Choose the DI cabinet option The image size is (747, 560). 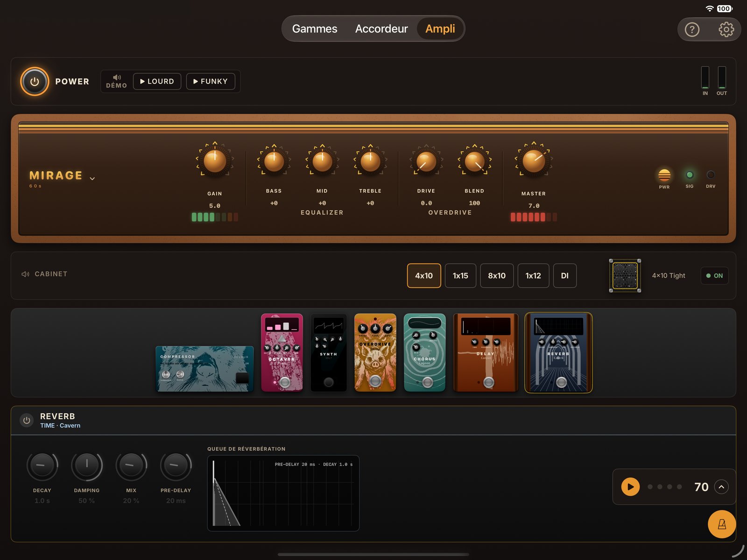[565, 276]
